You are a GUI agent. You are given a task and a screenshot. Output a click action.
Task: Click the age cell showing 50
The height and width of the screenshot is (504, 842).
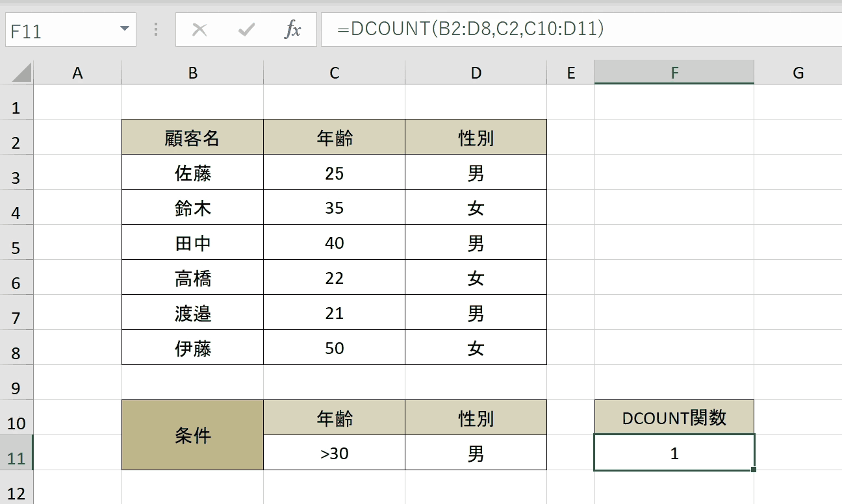coord(334,347)
